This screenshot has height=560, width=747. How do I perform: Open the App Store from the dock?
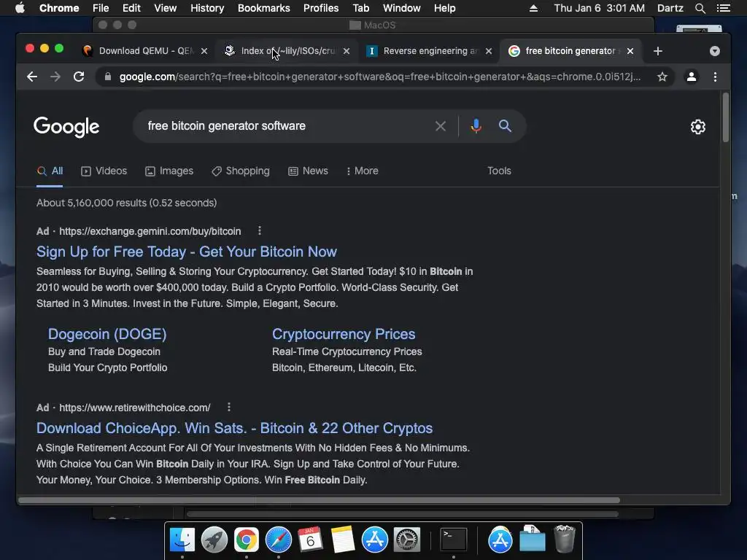374,540
